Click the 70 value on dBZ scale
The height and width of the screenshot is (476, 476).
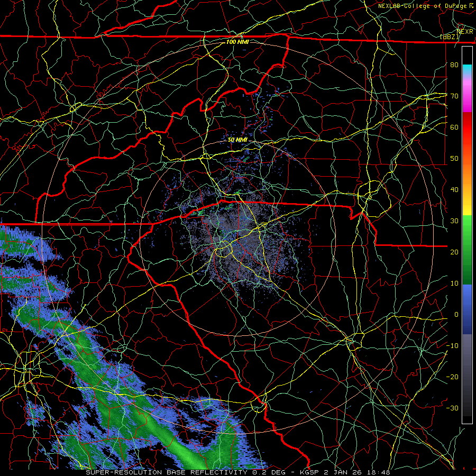coord(454,96)
